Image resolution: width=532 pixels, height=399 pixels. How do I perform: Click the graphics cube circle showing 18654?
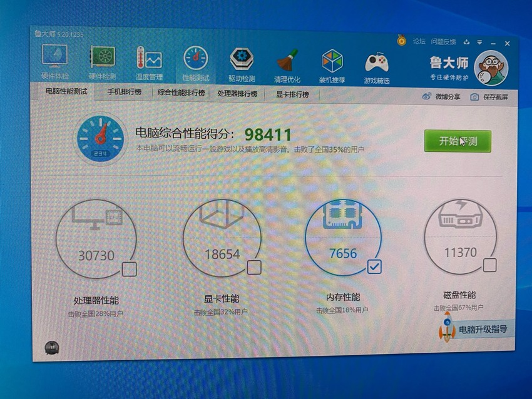(x=222, y=238)
